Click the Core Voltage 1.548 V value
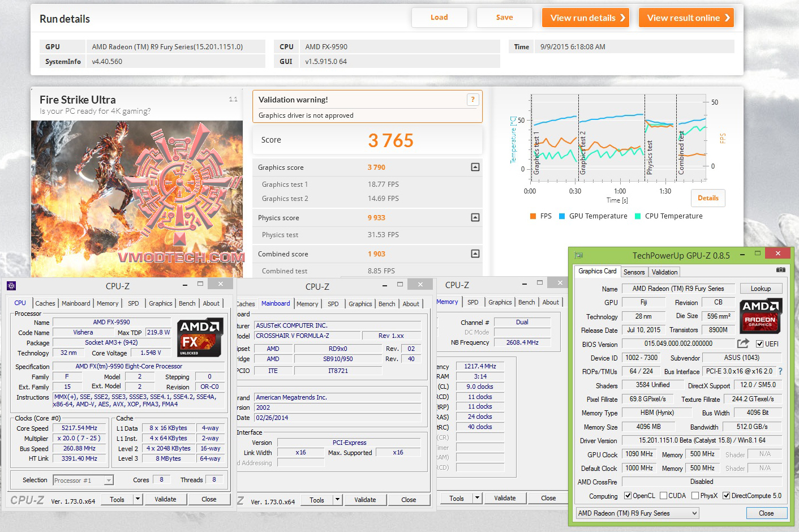 (x=151, y=353)
